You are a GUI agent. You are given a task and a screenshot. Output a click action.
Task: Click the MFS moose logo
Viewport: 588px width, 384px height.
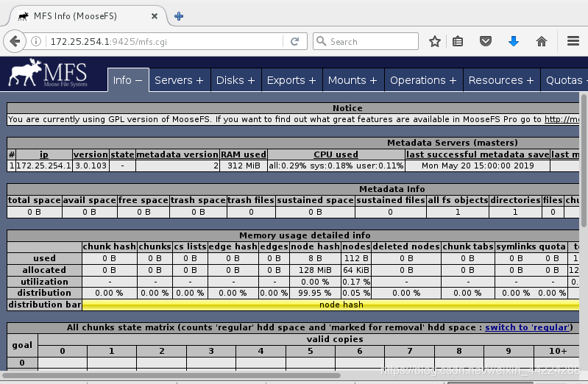pyautogui.click(x=48, y=73)
